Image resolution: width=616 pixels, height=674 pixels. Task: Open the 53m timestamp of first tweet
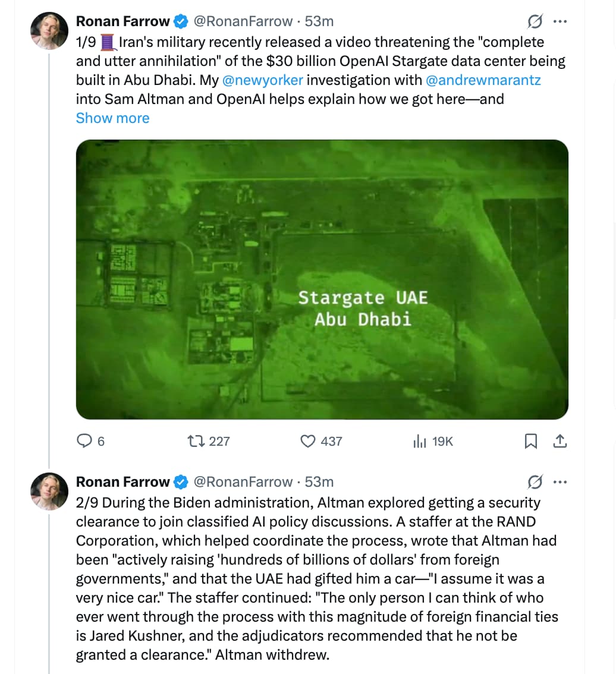point(319,21)
